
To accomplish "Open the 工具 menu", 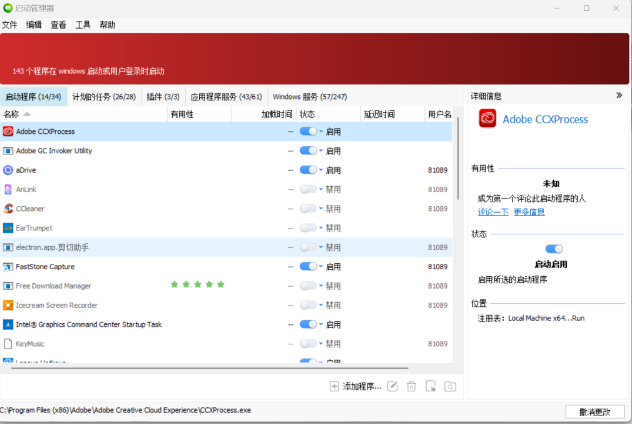I will 83,24.
